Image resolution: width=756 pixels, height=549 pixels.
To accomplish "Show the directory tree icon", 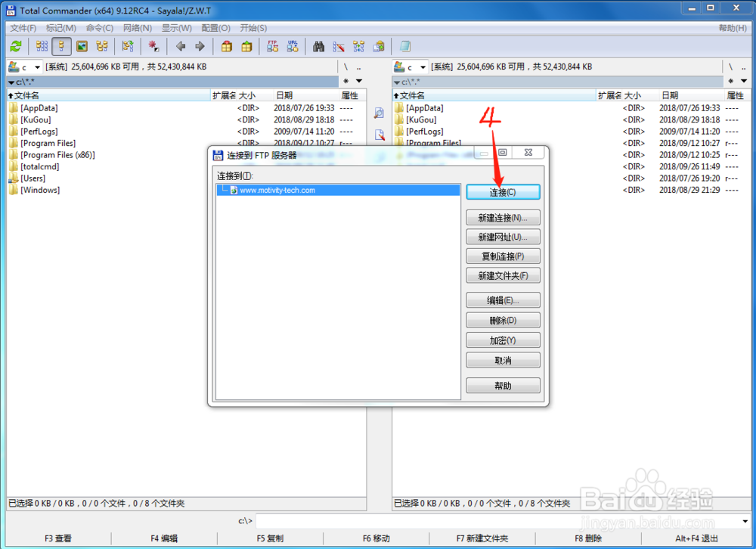I will 102,46.
